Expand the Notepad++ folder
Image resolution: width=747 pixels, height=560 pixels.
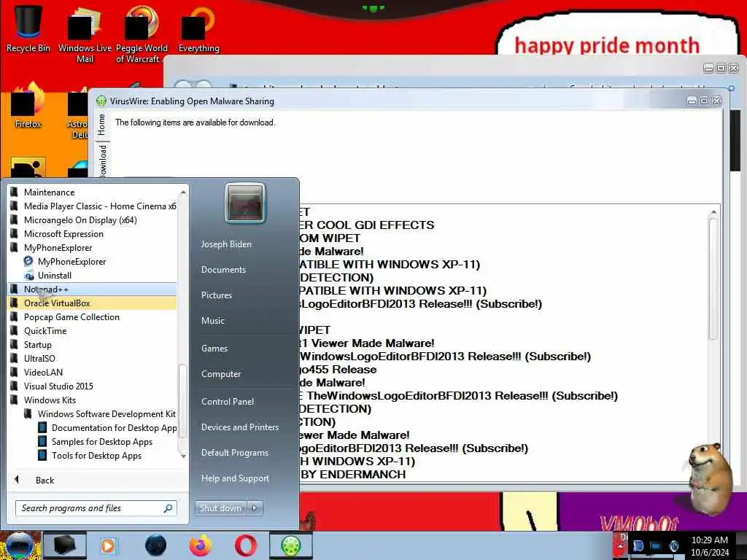coord(93,289)
